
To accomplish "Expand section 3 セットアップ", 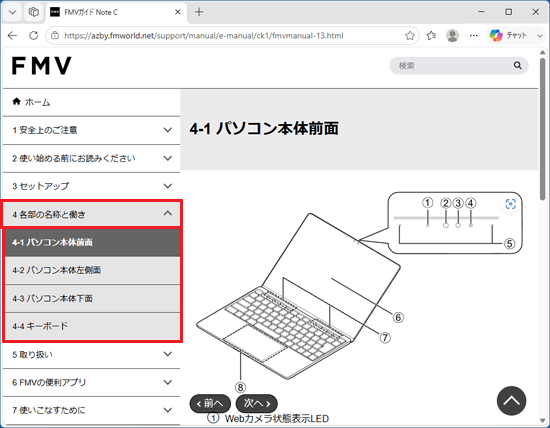I will point(92,186).
